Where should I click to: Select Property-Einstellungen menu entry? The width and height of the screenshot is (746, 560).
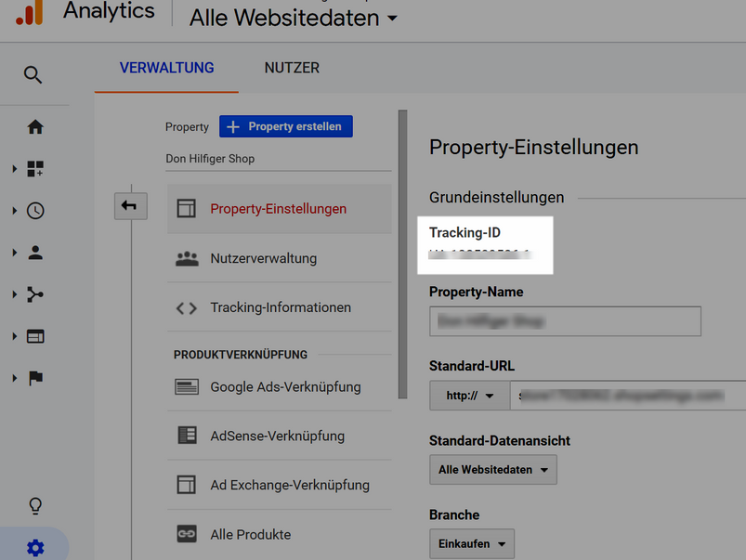tap(280, 208)
